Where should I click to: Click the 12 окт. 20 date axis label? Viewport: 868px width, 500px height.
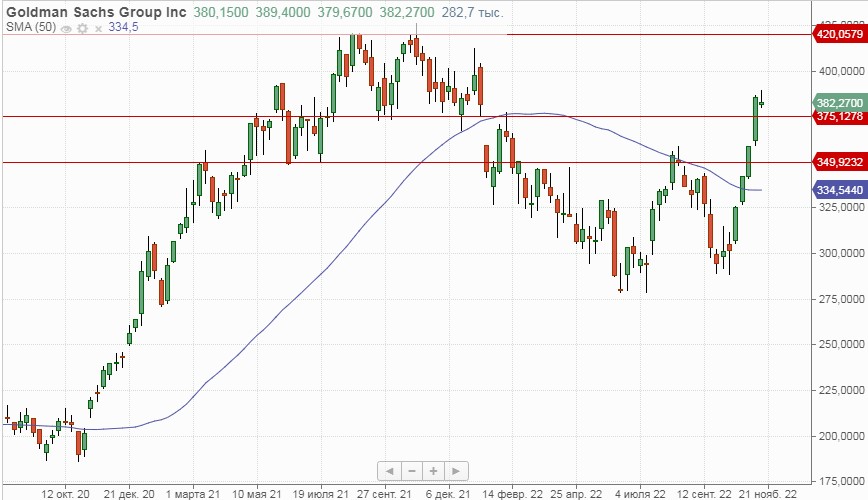[x=67, y=494]
